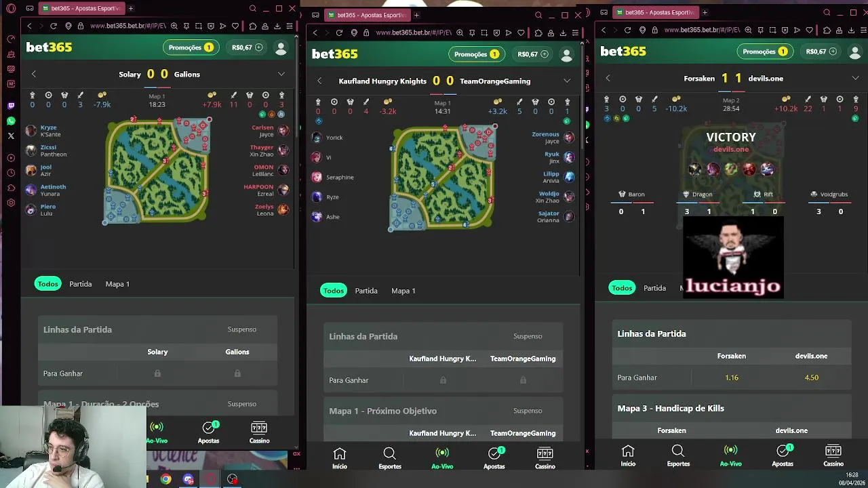The height and width of the screenshot is (488, 868).
Task: Open Início in right window bottom bar
Action: [628, 455]
